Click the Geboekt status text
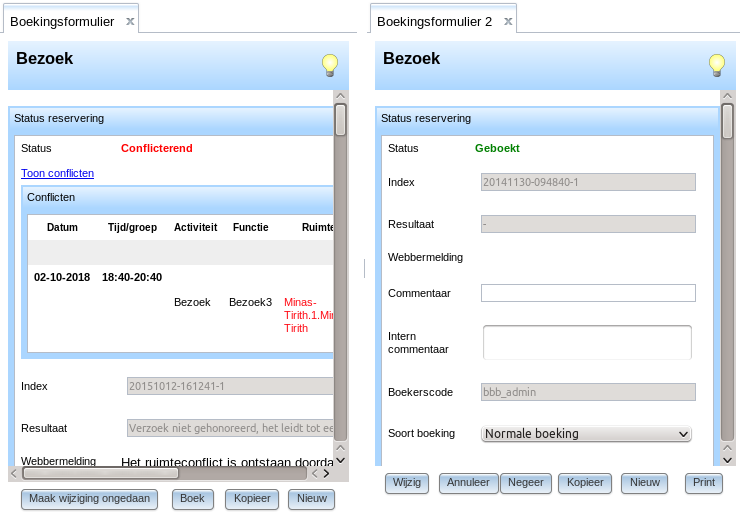740x516 pixels. click(x=497, y=148)
